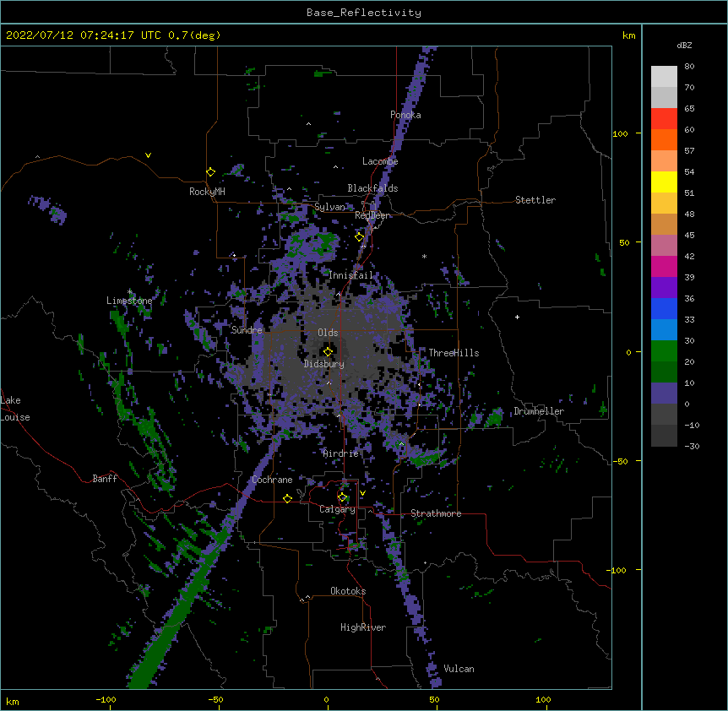The height and width of the screenshot is (711, 728).
Task: Select the yellow radar site marker above Didsbury
Action: pyautogui.click(x=328, y=351)
